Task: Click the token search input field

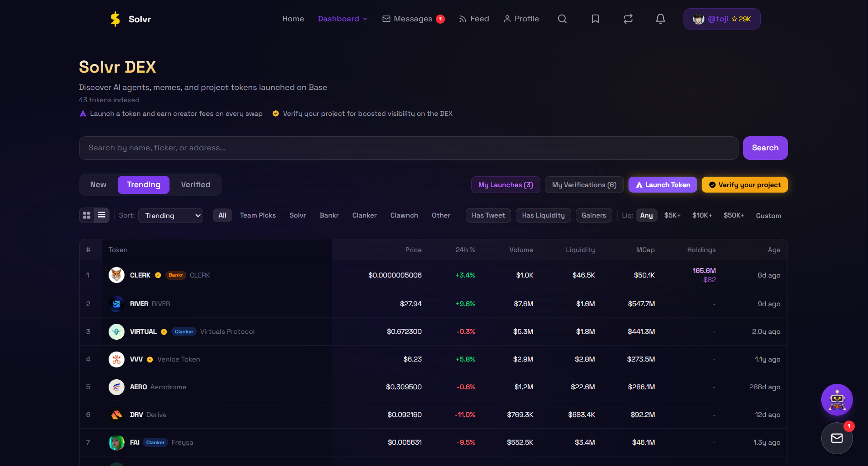Action: [x=409, y=148]
